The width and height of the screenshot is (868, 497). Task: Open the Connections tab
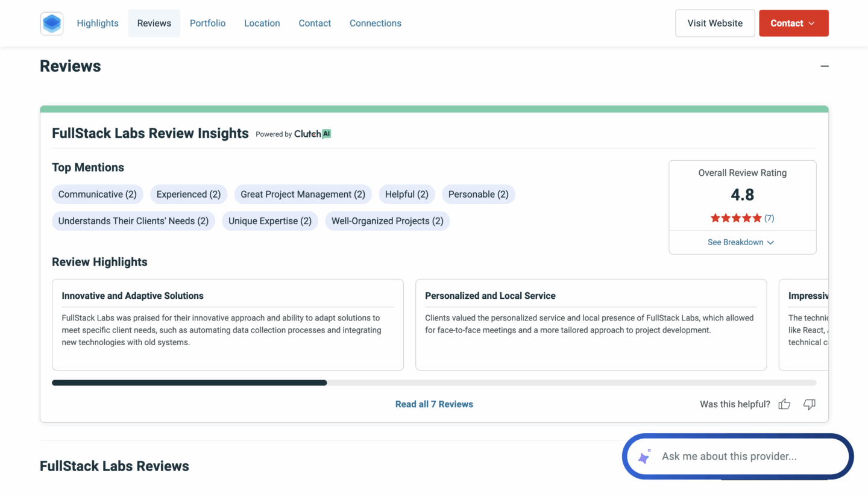tap(376, 23)
